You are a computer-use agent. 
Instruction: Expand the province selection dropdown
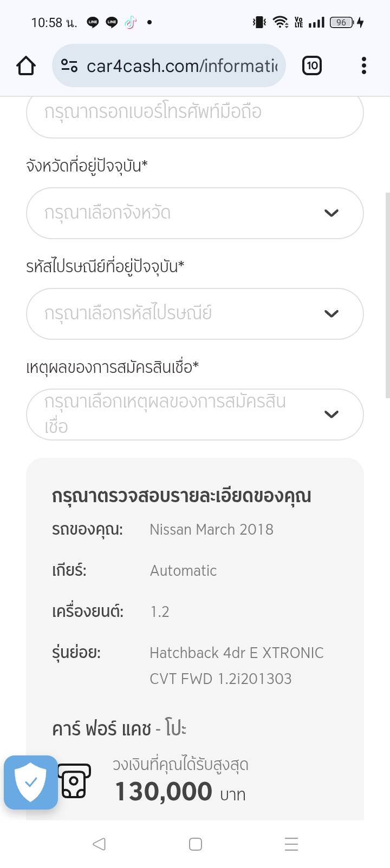tap(194, 213)
